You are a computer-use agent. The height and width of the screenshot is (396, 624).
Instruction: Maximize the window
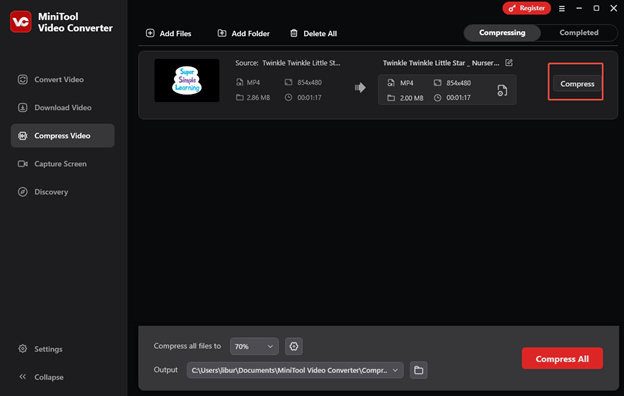(x=596, y=8)
